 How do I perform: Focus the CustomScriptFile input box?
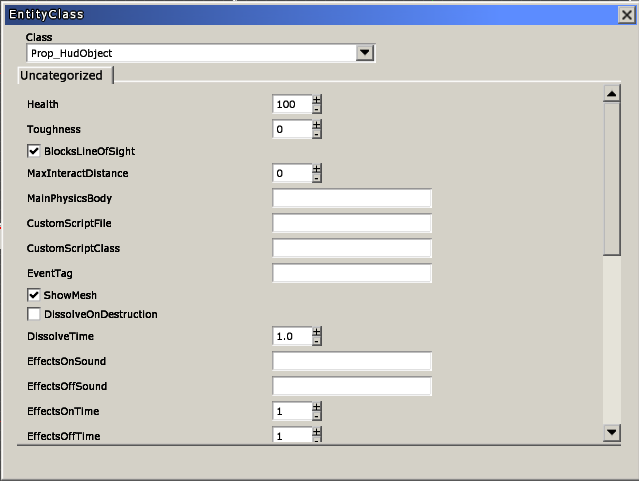click(x=351, y=223)
